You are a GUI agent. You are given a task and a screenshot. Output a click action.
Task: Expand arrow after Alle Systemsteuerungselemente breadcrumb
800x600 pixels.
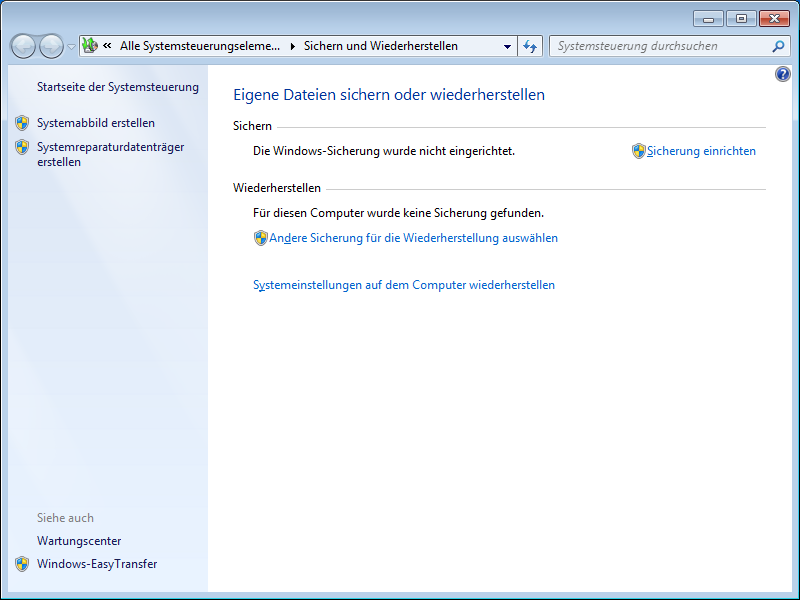[292, 46]
